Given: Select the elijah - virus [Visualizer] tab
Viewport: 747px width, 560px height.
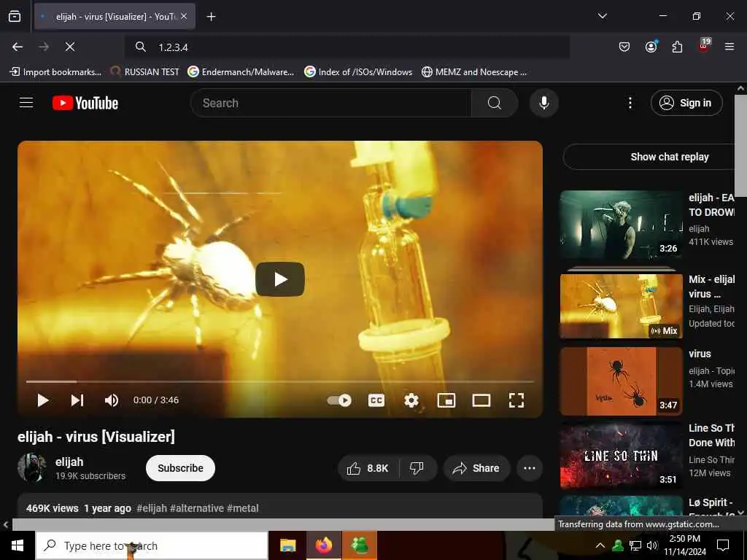Looking at the screenshot, I should click(x=115, y=16).
